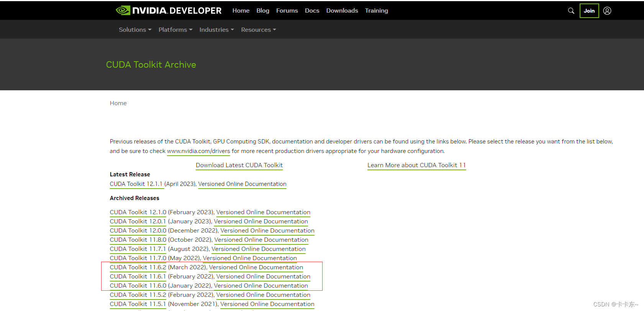Open the Forums menu item

click(287, 11)
